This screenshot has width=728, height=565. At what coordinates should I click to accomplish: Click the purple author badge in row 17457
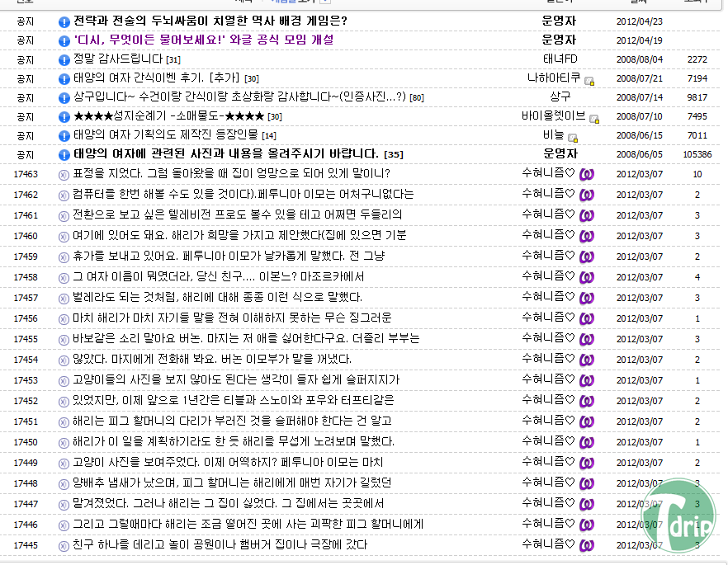coord(587,298)
